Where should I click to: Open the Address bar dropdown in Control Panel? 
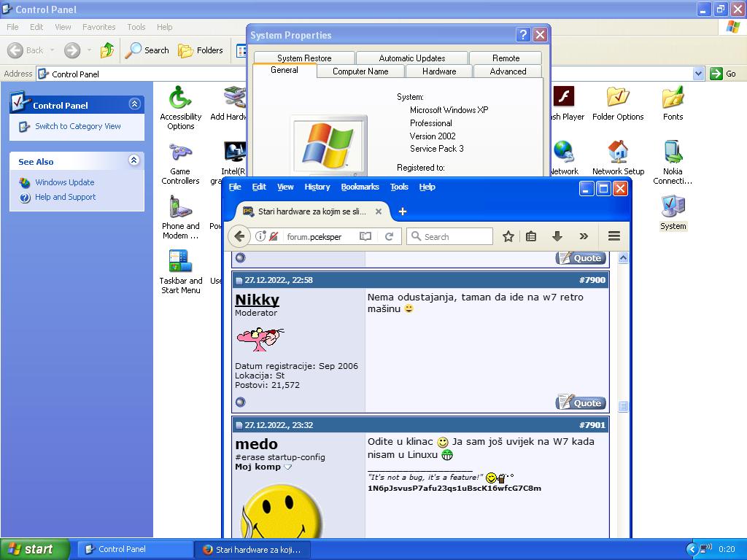[x=698, y=74]
